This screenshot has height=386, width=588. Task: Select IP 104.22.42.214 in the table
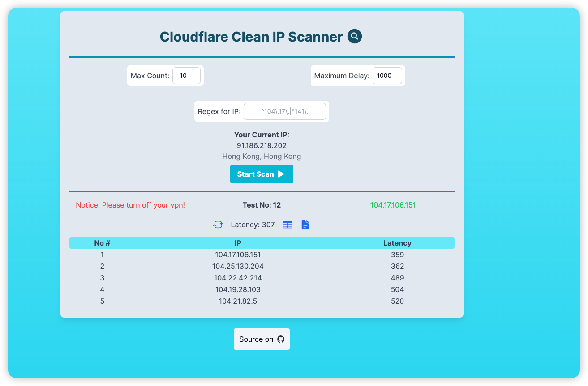click(x=238, y=278)
